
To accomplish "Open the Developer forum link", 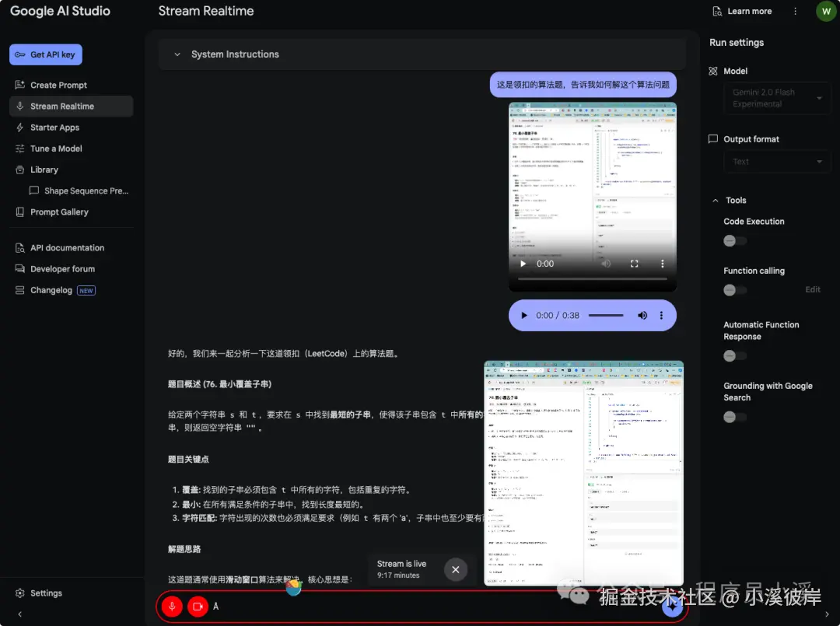I will coord(61,268).
